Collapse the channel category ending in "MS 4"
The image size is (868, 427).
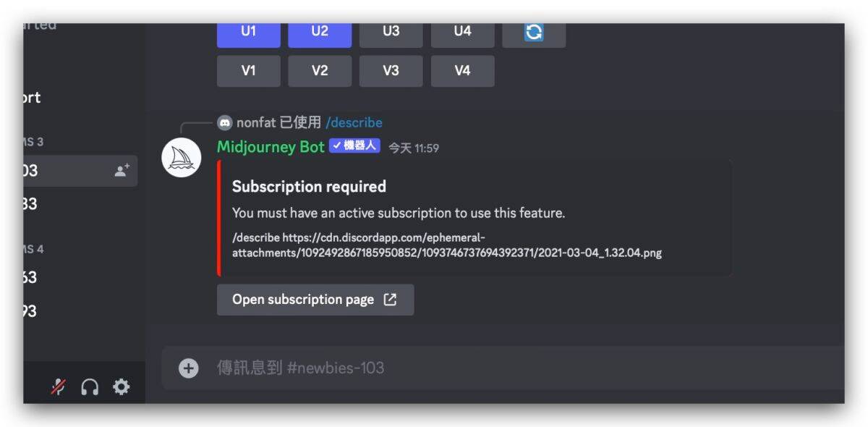[33, 249]
